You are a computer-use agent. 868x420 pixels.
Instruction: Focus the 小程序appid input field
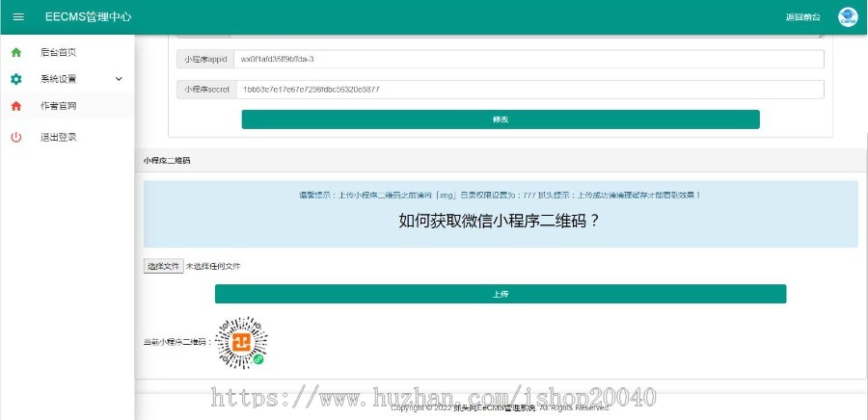click(529, 59)
